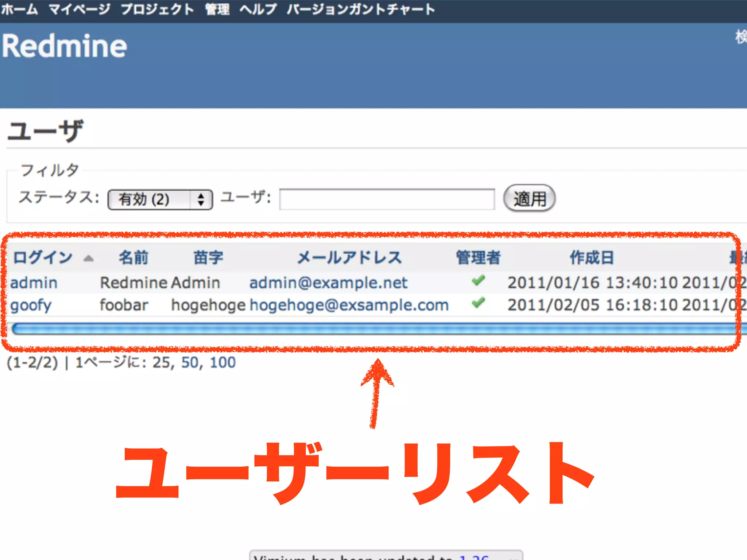This screenshot has height=560, width=747.
Task: Click the admin row surname Admin
Action: coord(196,283)
